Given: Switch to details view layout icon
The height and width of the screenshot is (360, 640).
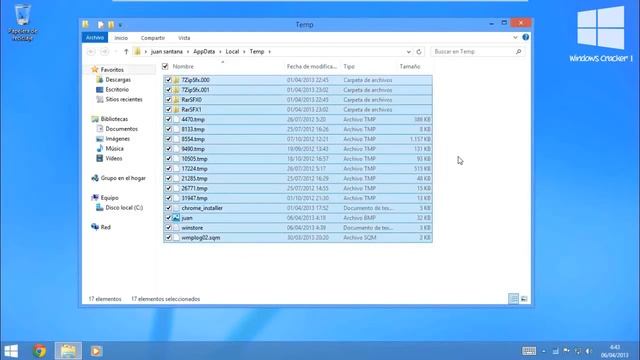Looking at the screenshot, I should 513,299.
